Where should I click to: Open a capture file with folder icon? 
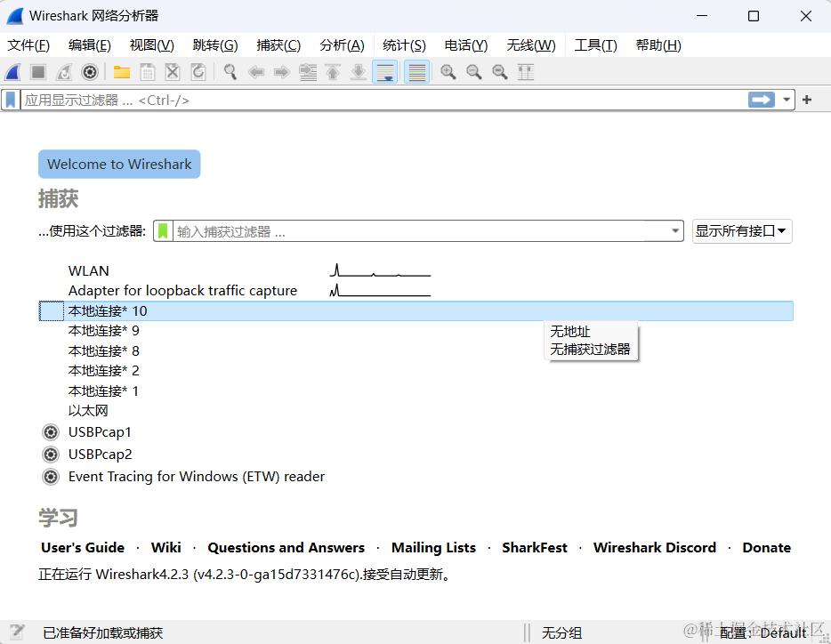[121, 72]
